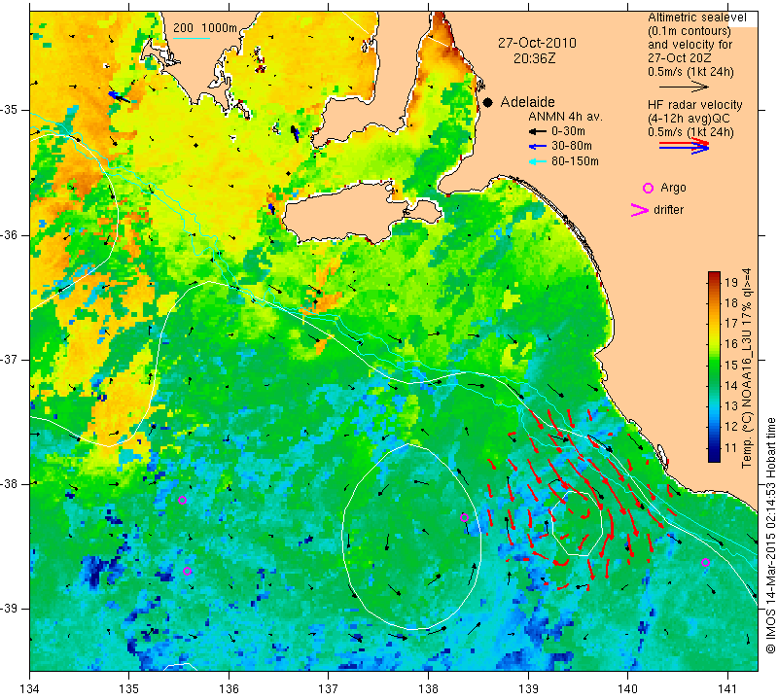Click the black Adelaide city dot marker

488,102
